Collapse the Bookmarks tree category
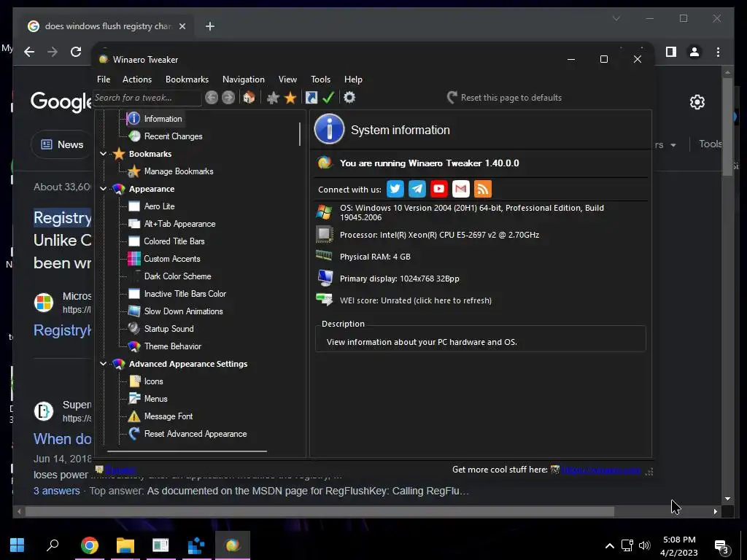This screenshot has width=747, height=560. [x=103, y=154]
